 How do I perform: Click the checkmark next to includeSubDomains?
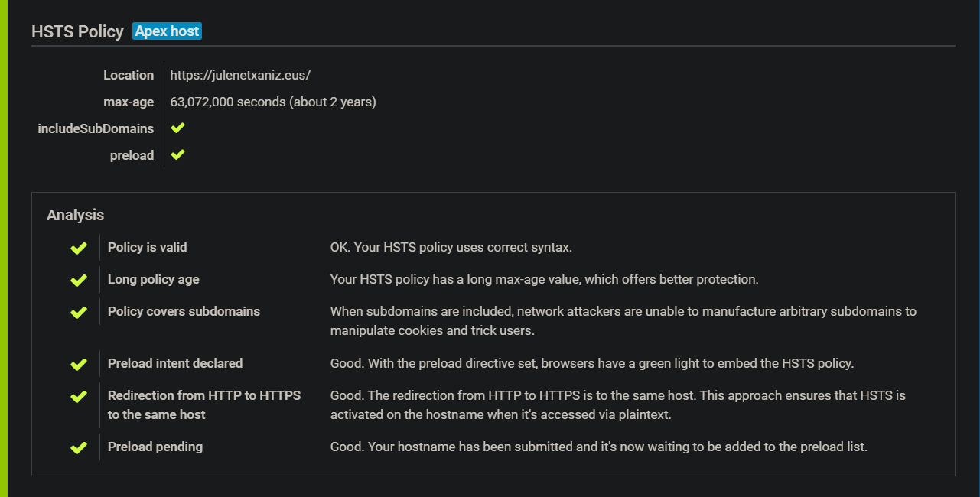(177, 128)
